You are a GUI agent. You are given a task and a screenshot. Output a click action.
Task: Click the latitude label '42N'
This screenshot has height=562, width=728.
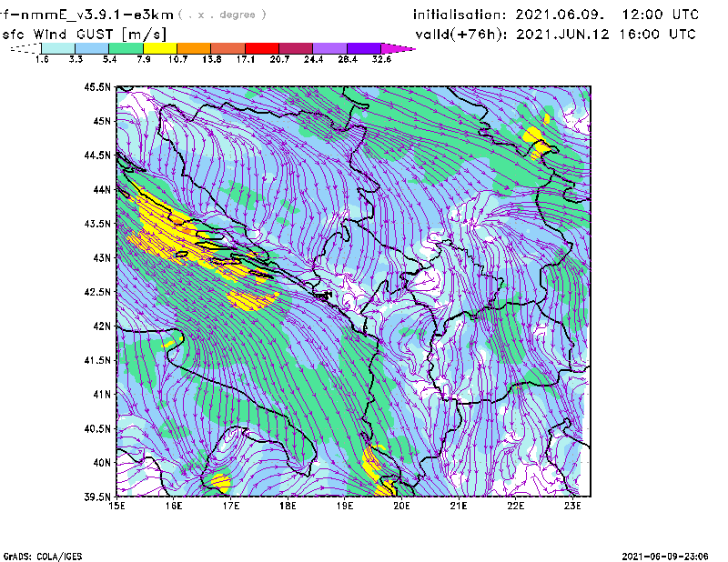[102, 326]
